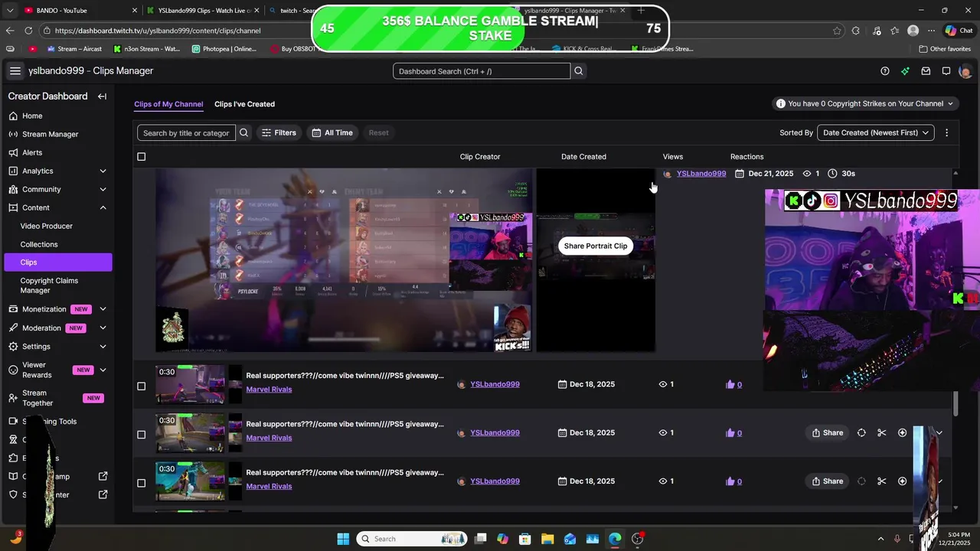Viewport: 980px width, 551px height.
Task: Switch to Clips I've Created tab
Action: (x=244, y=104)
